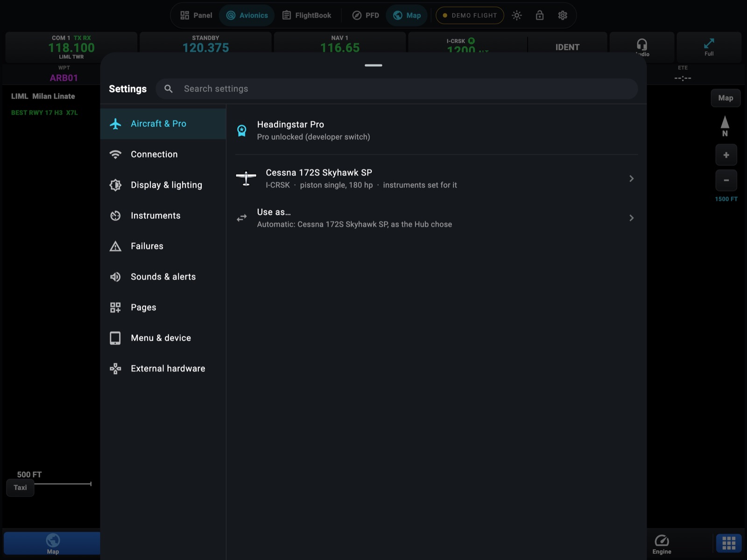Click the Cessna aircraft silhouette icon

(x=246, y=178)
